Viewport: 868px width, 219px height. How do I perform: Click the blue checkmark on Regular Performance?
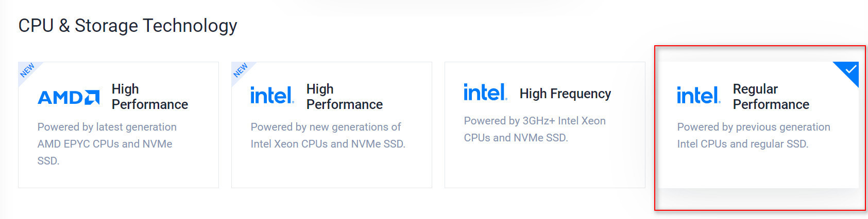(850, 69)
